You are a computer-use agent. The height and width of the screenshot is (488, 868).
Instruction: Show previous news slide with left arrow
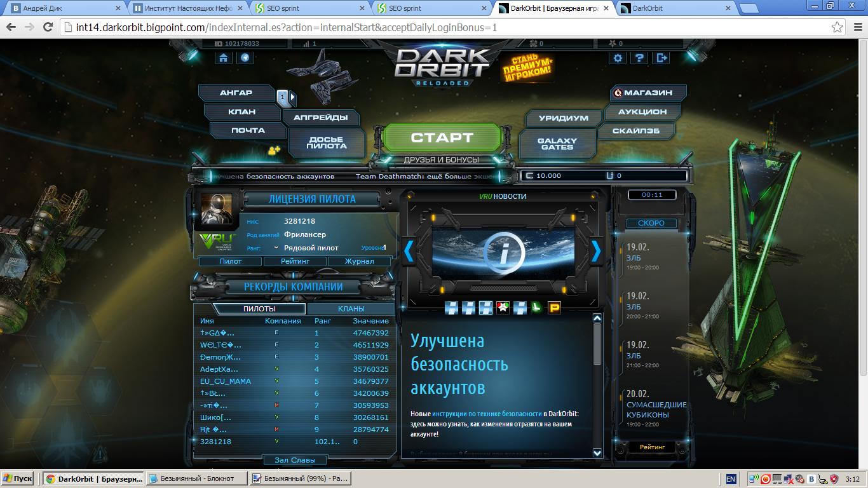(409, 252)
